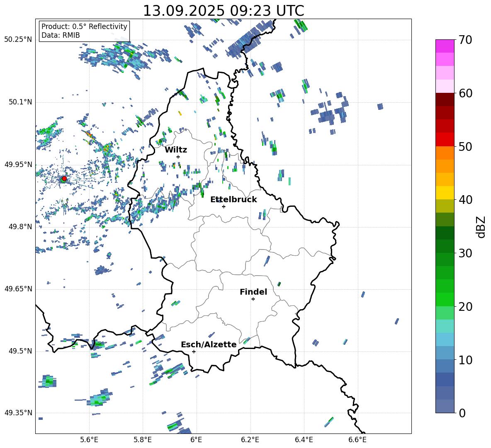Screen dimensions: 491x448
Task: Click the colorbar tick value 60
Action: click(465, 93)
